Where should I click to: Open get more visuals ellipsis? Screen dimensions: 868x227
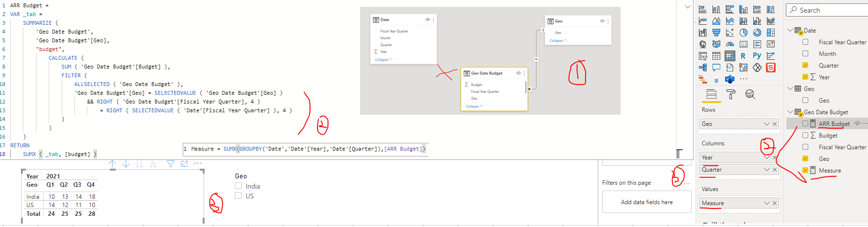click(x=744, y=79)
